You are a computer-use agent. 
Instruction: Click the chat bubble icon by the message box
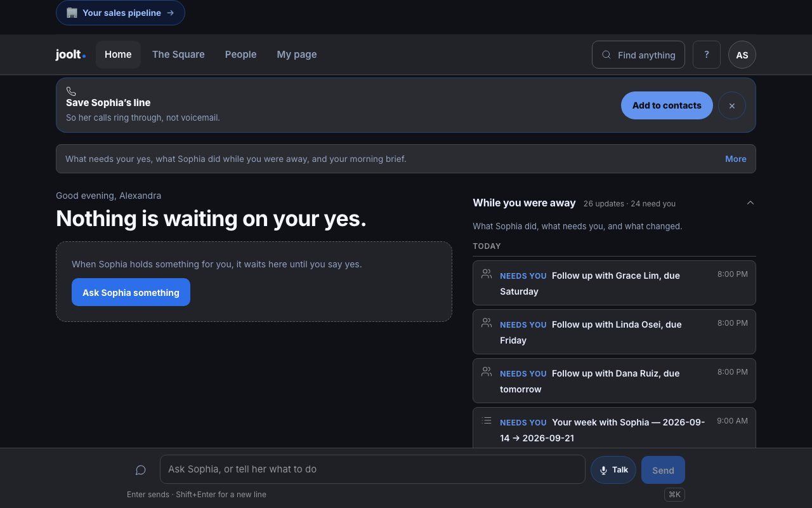coord(141,470)
